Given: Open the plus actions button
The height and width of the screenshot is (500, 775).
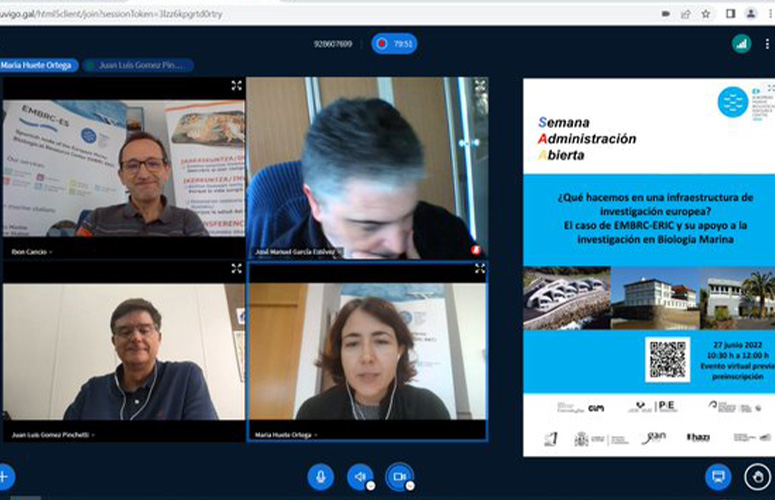Looking at the screenshot, I should pyautogui.click(x=5, y=476).
